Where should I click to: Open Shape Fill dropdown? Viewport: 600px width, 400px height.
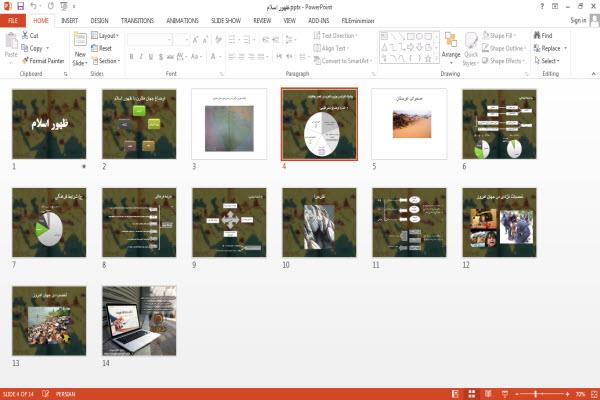tap(499, 36)
